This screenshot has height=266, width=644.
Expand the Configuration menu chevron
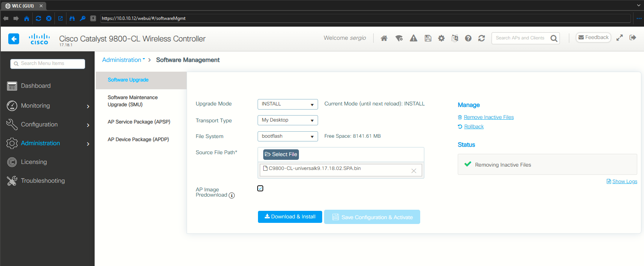(88, 125)
